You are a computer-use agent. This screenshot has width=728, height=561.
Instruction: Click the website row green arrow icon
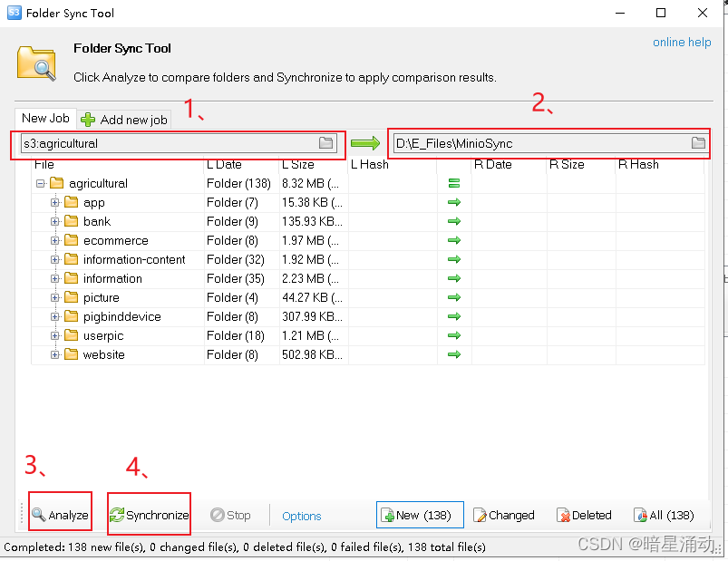[x=454, y=354]
